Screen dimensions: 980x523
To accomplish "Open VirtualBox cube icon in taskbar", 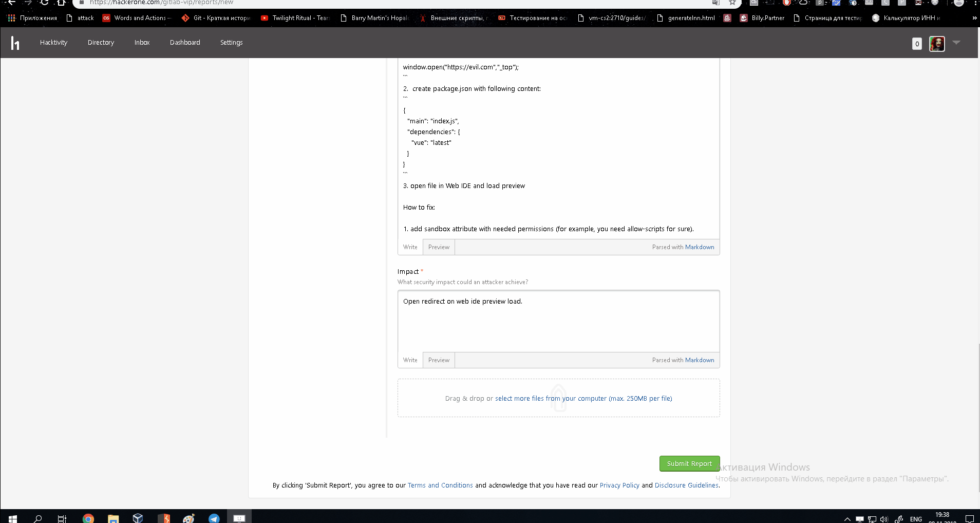I will 138,518.
